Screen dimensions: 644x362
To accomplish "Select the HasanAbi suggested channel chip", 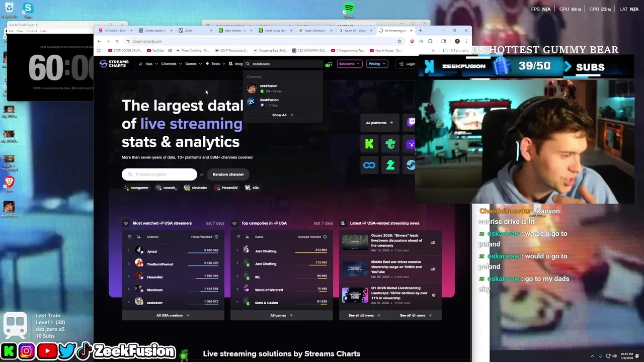I will 226,188.
